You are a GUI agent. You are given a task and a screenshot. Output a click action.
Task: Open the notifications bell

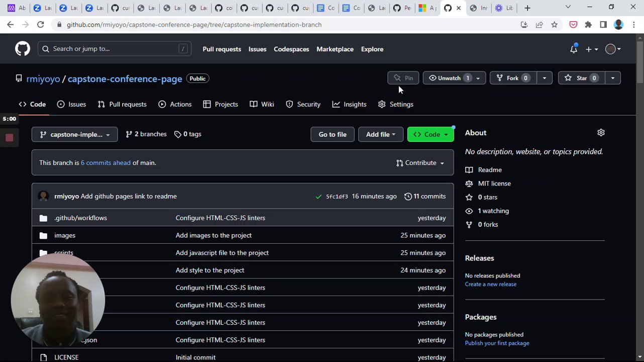[574, 49]
